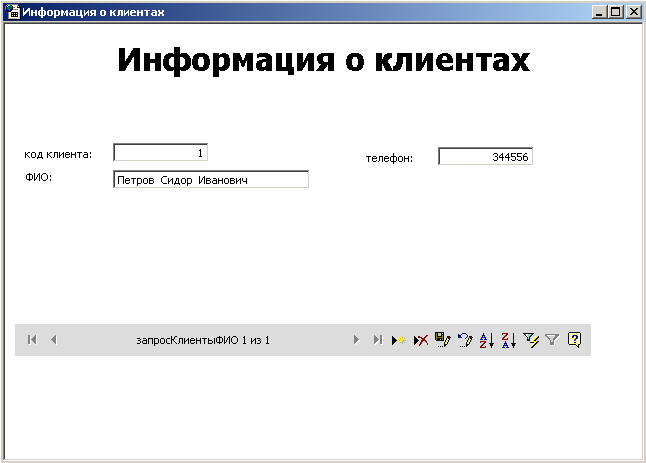Maximize the Информация о клиентах window
Image resolution: width=646 pixels, height=463 pixels.
pos(616,12)
